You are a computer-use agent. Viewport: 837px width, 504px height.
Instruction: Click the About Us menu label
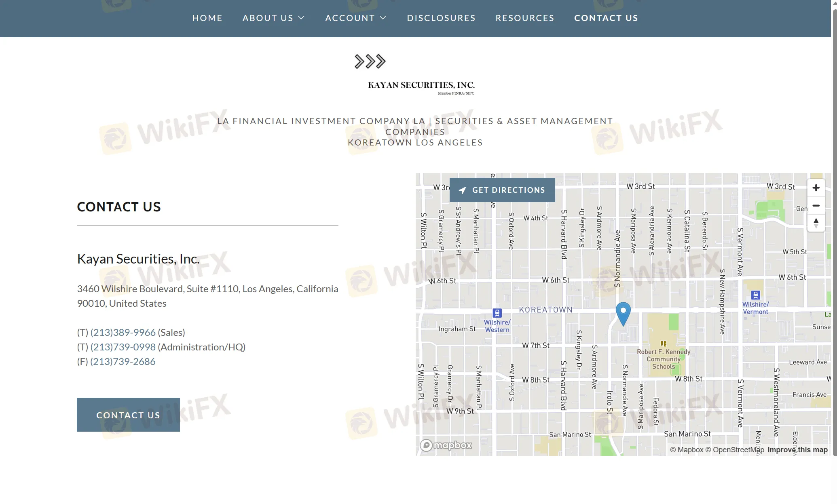click(268, 18)
